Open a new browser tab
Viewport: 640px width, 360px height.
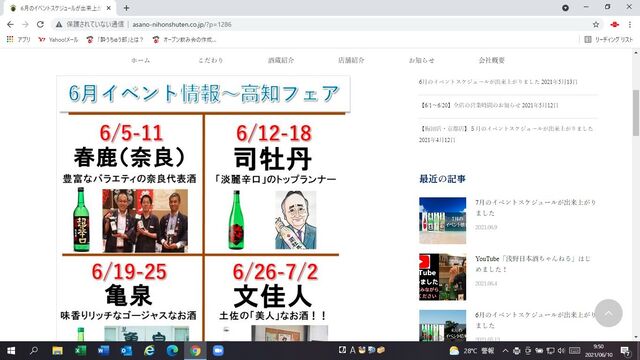(126, 8)
